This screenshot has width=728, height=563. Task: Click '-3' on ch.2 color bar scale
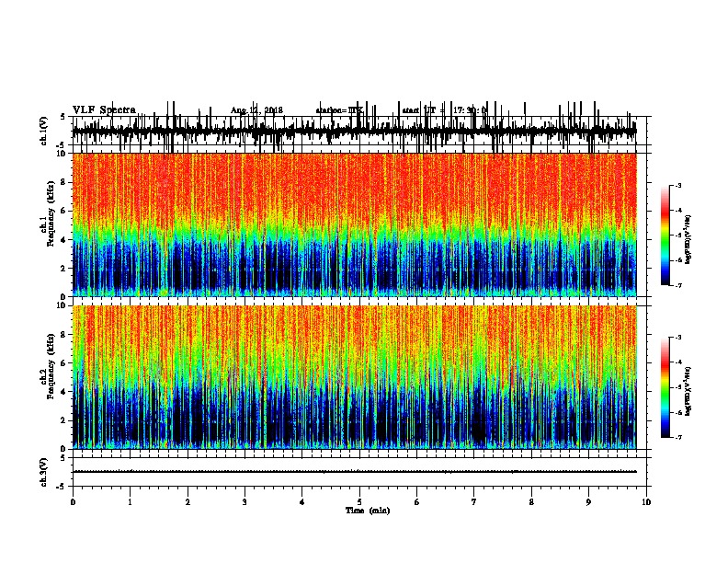click(x=678, y=338)
